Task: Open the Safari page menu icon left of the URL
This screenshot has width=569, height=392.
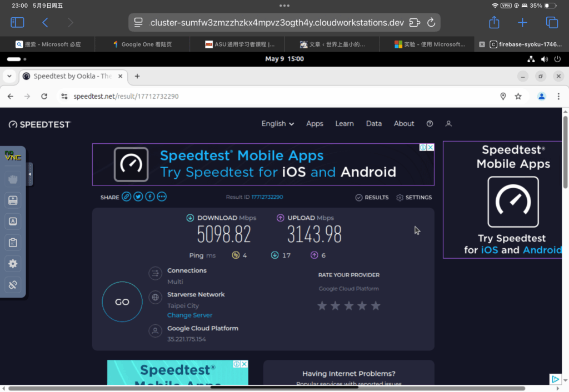Action: 138,22
